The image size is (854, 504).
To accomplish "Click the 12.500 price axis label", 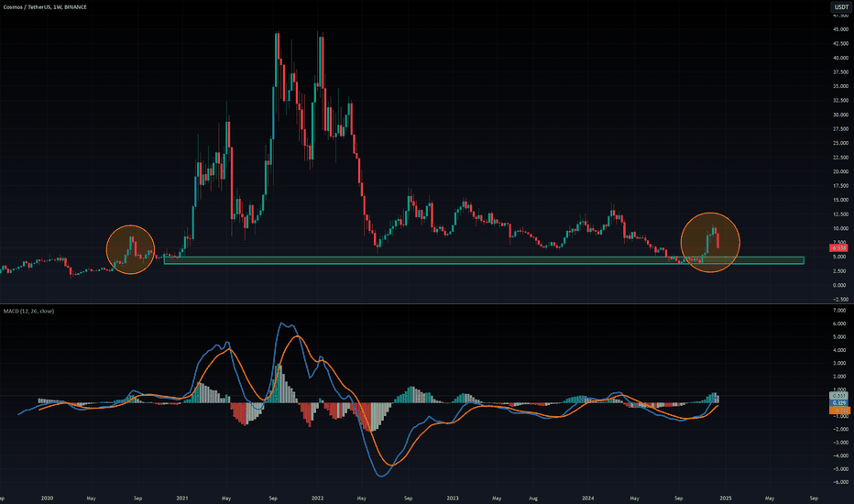I will [840, 214].
